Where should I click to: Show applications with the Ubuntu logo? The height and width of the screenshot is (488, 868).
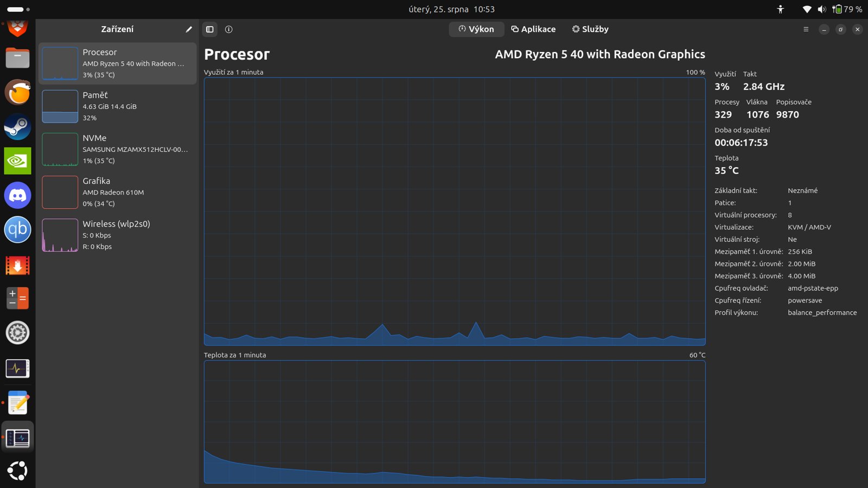click(x=18, y=471)
